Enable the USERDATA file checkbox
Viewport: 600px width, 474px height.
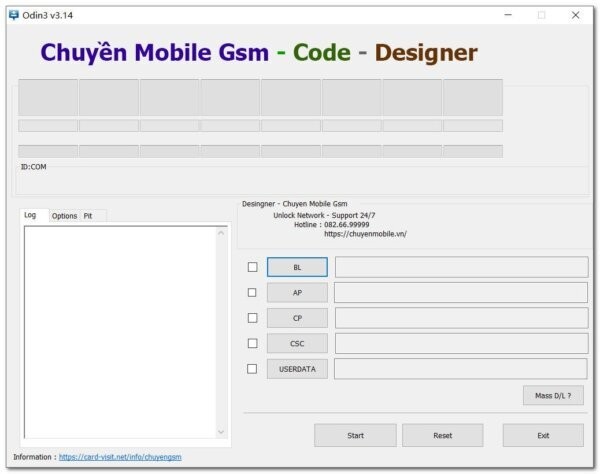point(252,369)
